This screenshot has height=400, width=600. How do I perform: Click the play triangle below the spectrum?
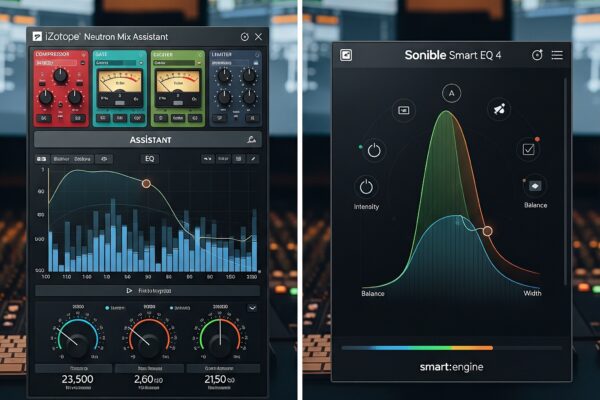(x=129, y=291)
